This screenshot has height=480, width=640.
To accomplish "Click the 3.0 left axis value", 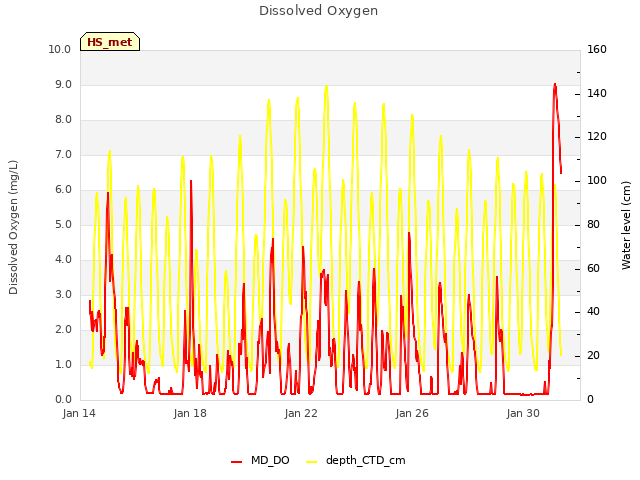I will (x=63, y=295).
